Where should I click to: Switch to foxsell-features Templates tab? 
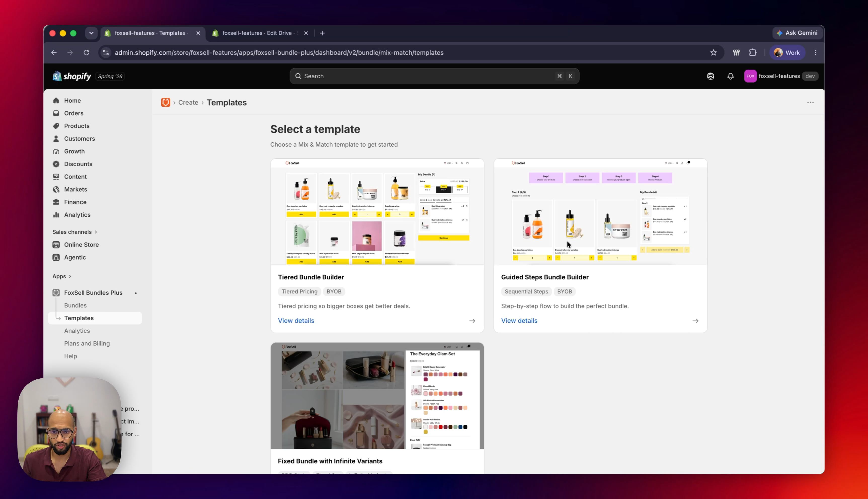click(150, 33)
